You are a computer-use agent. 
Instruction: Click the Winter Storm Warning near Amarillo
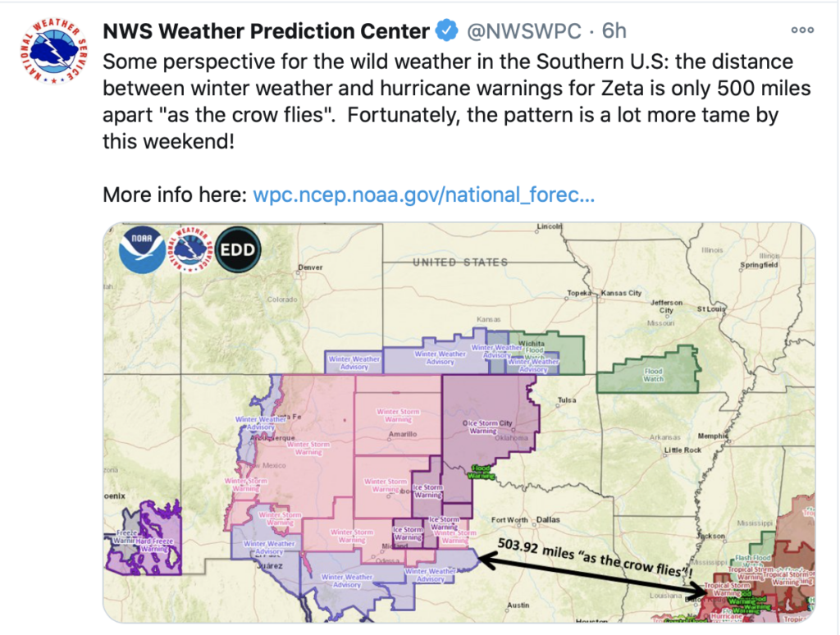pos(398,415)
